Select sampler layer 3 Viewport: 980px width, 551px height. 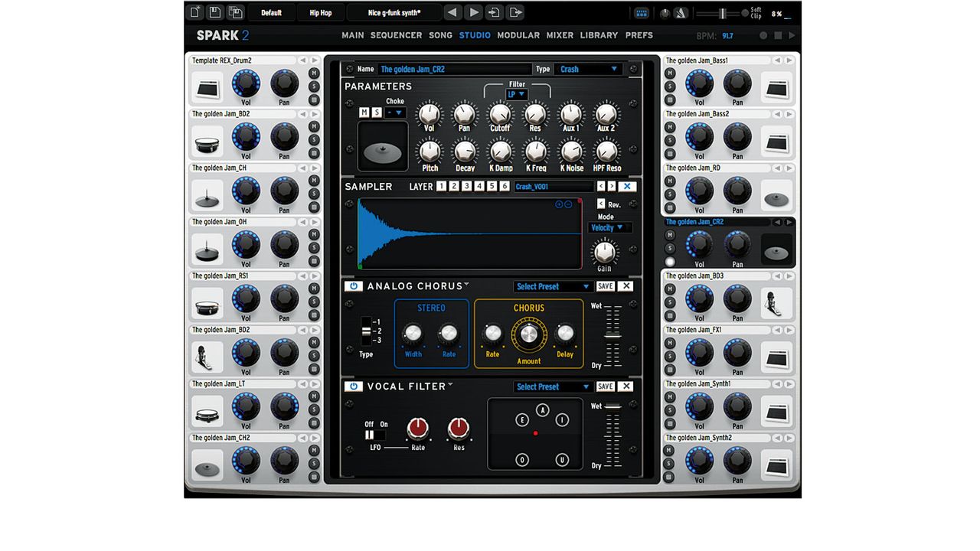point(466,186)
